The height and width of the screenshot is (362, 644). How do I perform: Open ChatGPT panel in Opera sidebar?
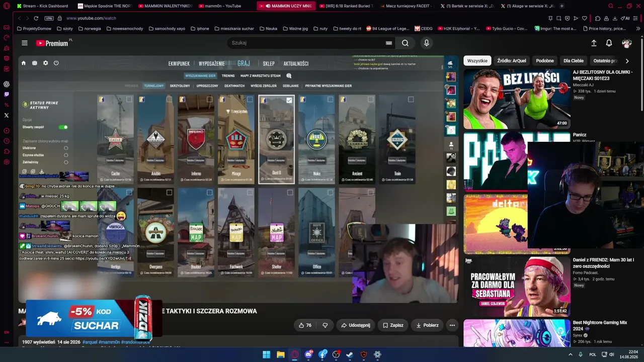tap(7, 84)
